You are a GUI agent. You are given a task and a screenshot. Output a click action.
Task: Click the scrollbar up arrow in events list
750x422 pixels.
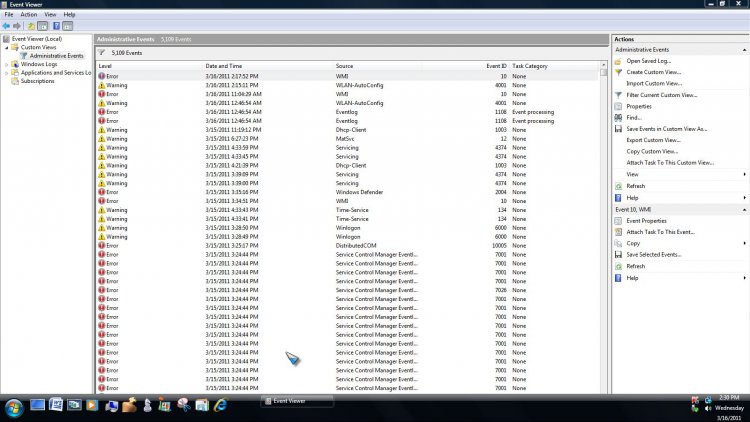604,65
